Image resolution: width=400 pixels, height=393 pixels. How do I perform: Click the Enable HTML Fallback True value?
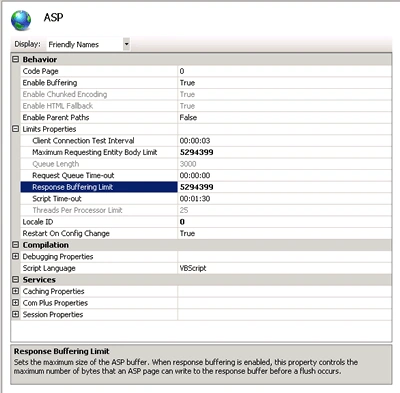[x=187, y=106]
